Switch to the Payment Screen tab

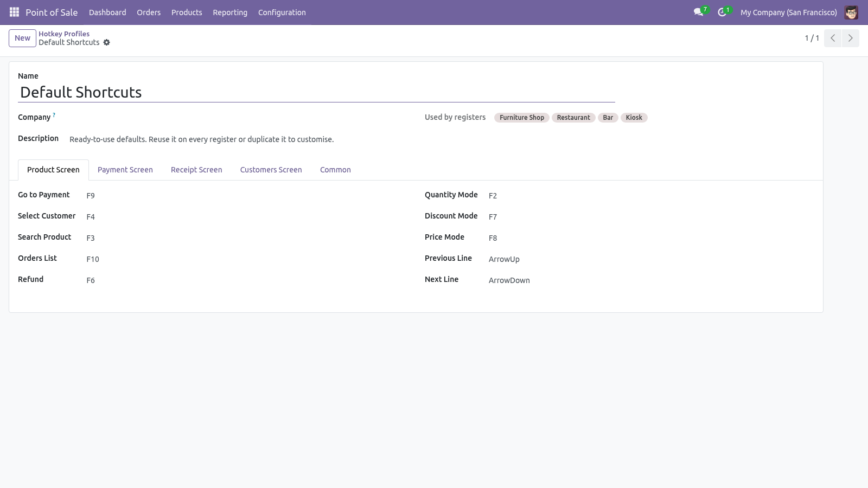pos(125,170)
